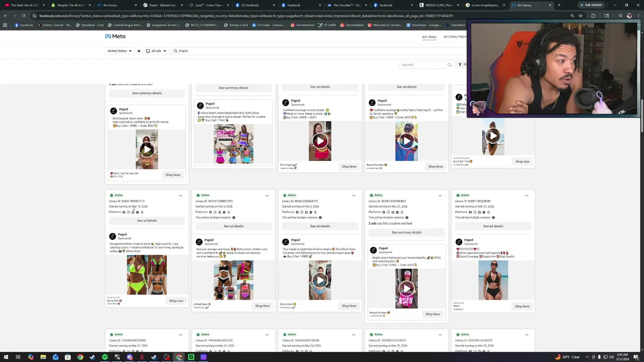
Task: Click Shop Now under the leopard bikini video
Action: click(x=173, y=175)
